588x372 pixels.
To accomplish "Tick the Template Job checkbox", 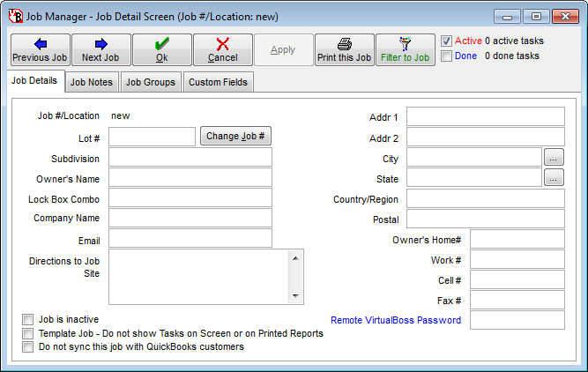I will (27, 333).
